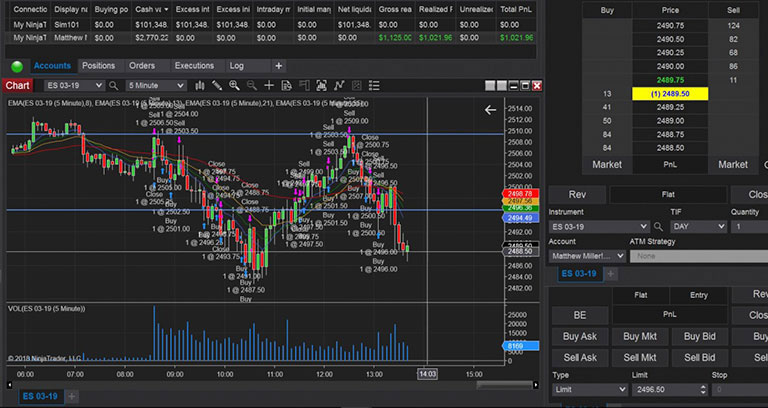The image size is (768, 408).
Task: Open the chart instrument ES 03-19 dropdown
Action: (x=74, y=86)
